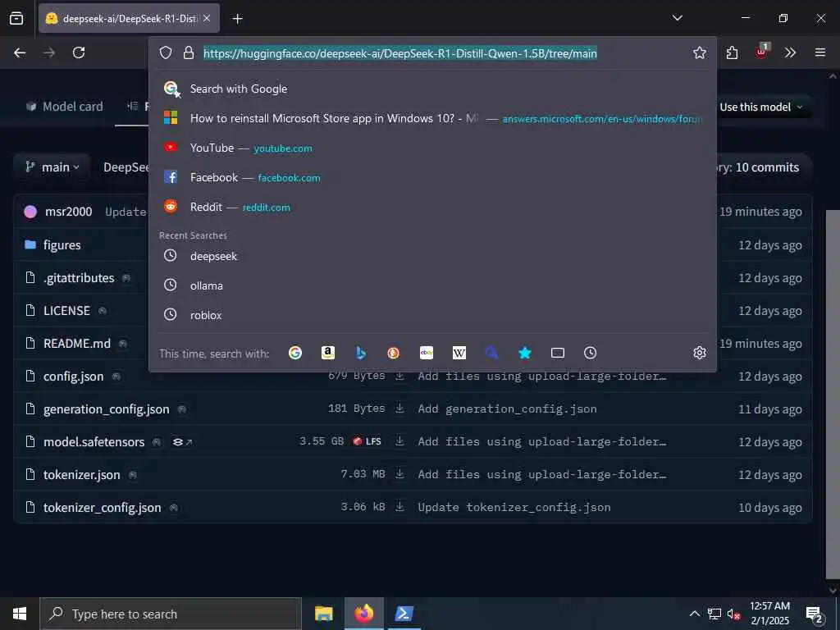Click the muted volume tray icon
This screenshot has width=840, height=630.
(734, 614)
